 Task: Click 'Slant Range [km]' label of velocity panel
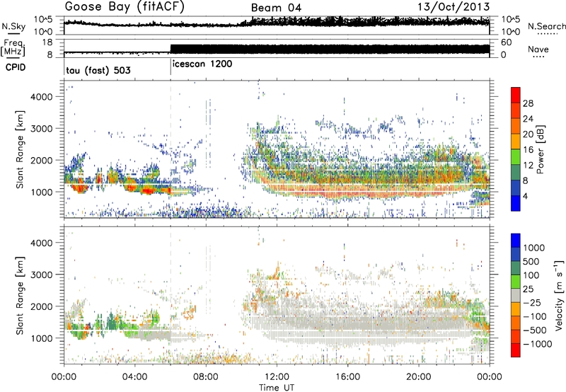coord(20,296)
